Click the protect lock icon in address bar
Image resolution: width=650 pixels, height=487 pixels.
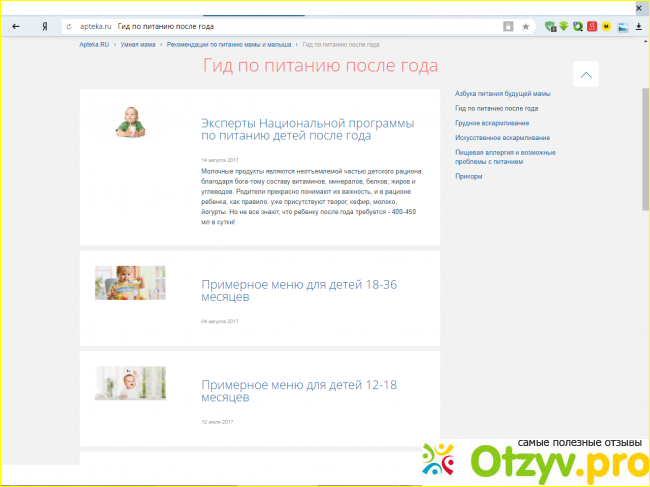pos(508,26)
